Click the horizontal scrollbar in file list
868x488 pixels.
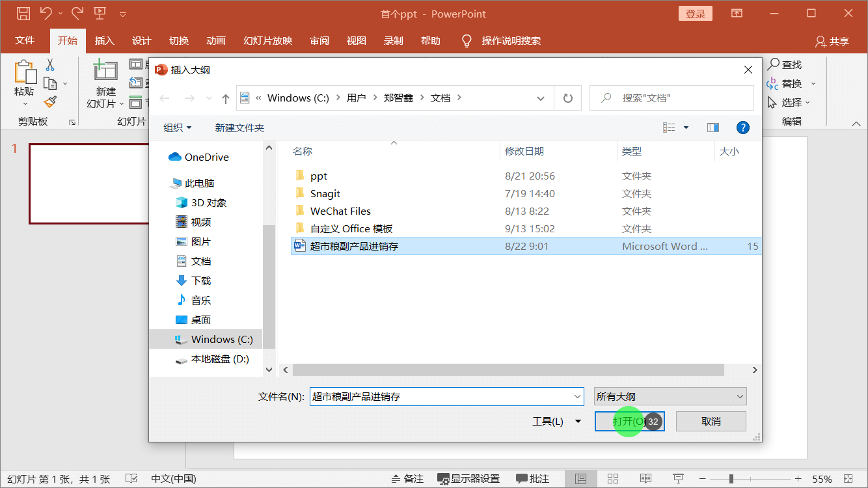[508, 370]
